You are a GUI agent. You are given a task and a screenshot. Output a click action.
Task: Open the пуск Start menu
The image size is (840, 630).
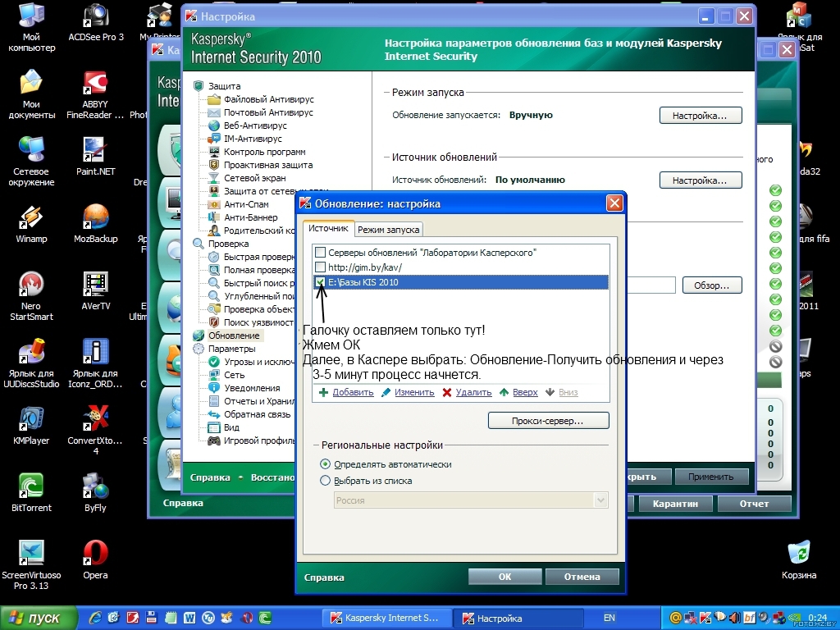point(39,619)
